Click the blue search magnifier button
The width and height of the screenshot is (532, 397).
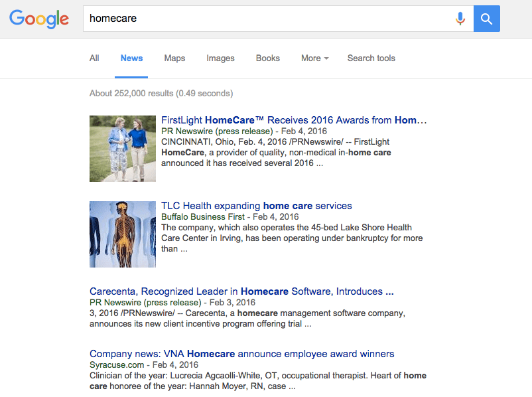[x=486, y=19]
